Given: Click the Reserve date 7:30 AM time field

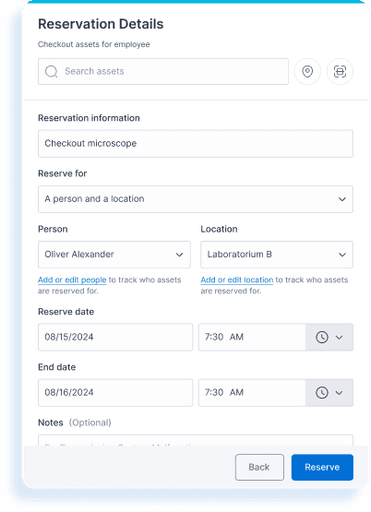Looking at the screenshot, I should coord(252,337).
